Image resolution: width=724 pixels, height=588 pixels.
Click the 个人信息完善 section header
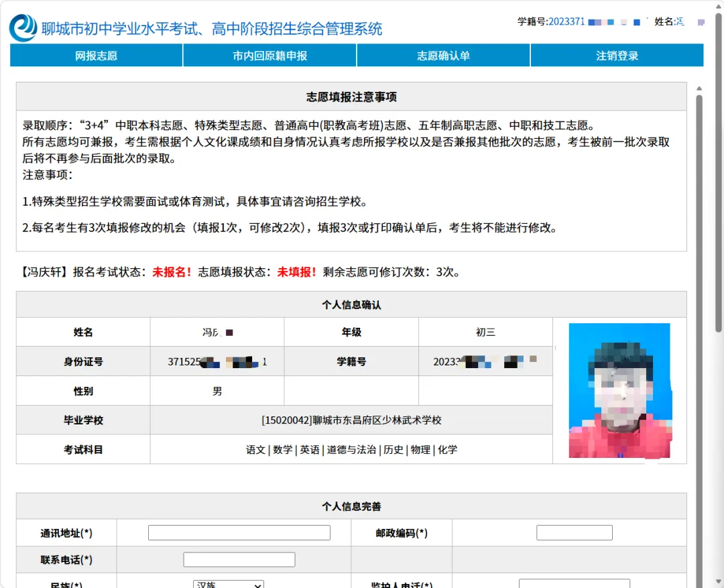351,506
